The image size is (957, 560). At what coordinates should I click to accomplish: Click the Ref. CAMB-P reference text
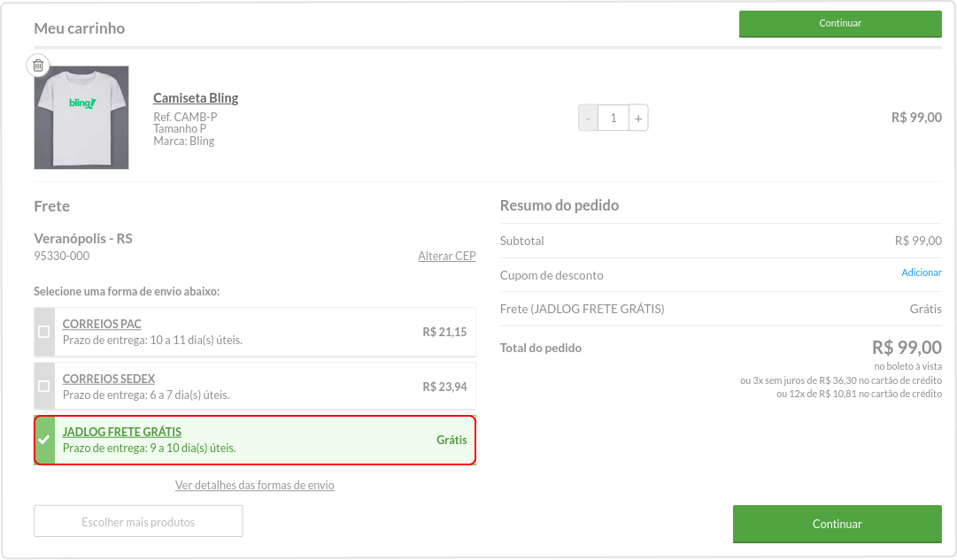click(x=185, y=117)
